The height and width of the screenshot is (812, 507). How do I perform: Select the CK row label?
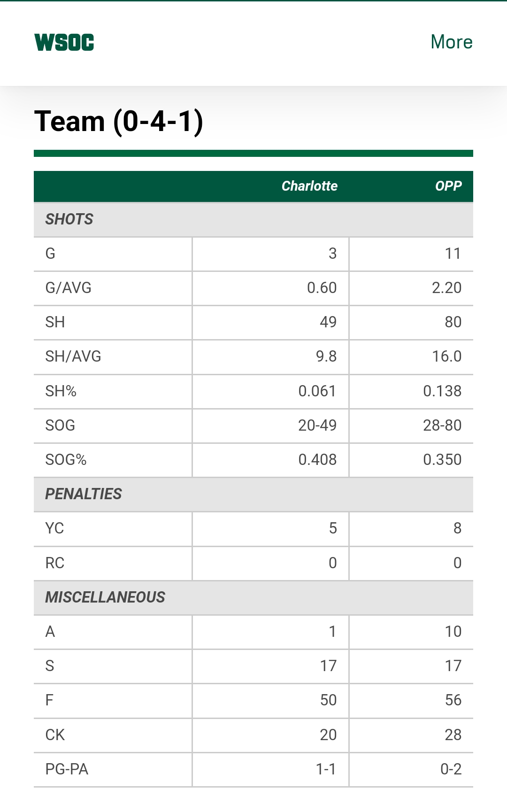click(55, 735)
